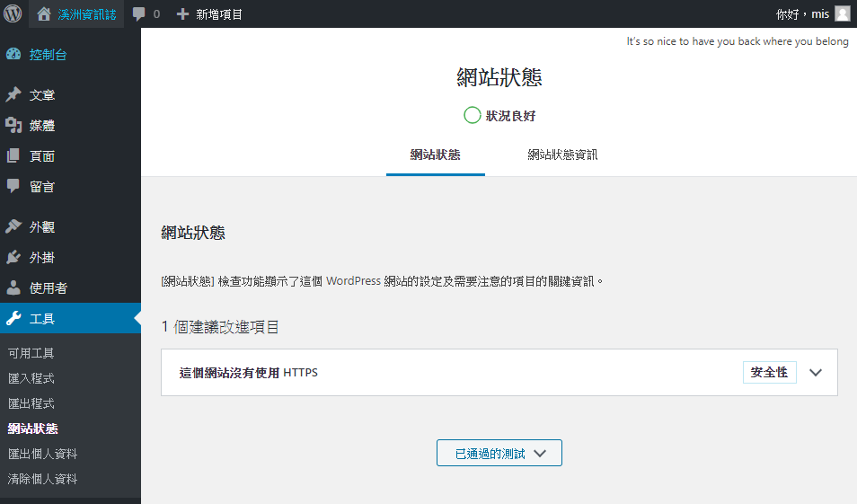The height and width of the screenshot is (504, 857).
Task: Click the 安全性 security badge
Action: click(769, 372)
